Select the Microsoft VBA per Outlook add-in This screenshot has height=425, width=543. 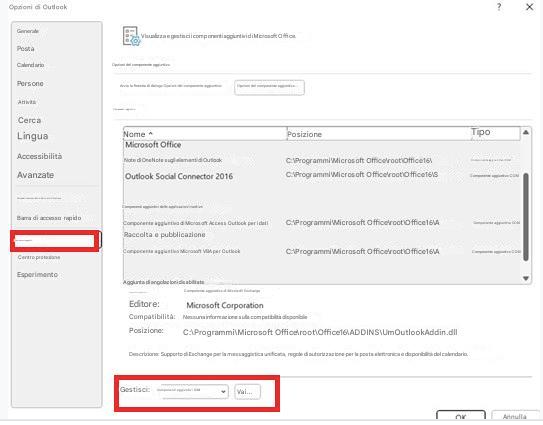coord(321,251)
